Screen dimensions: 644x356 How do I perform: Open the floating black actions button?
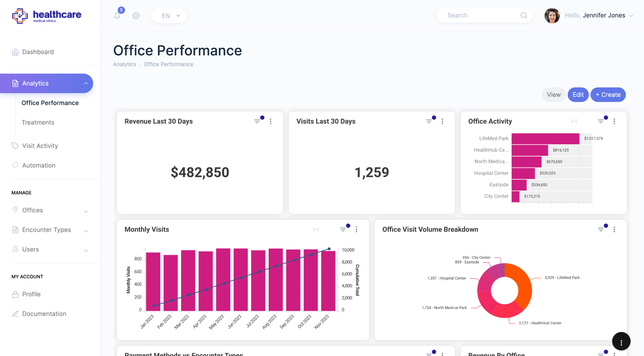(x=621, y=341)
